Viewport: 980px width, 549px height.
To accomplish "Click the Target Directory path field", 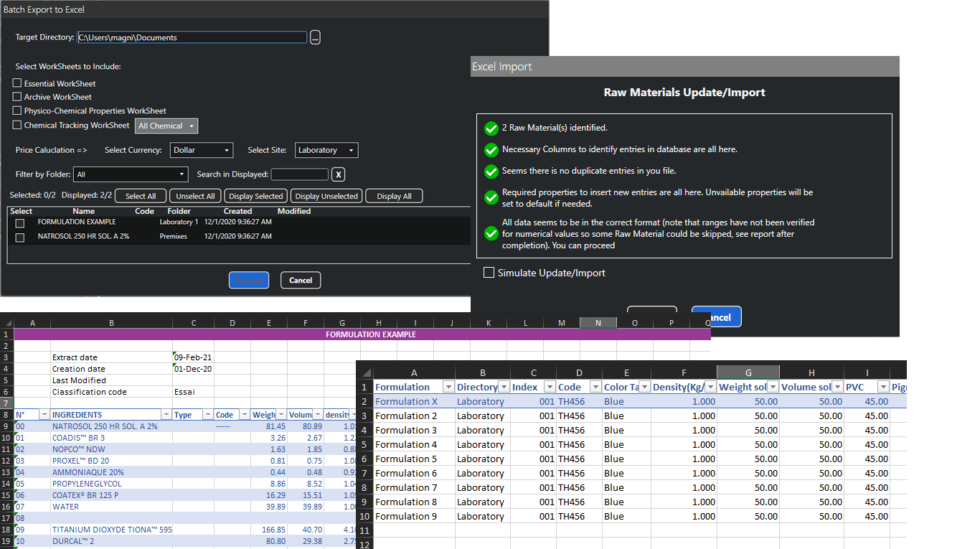I will (192, 37).
